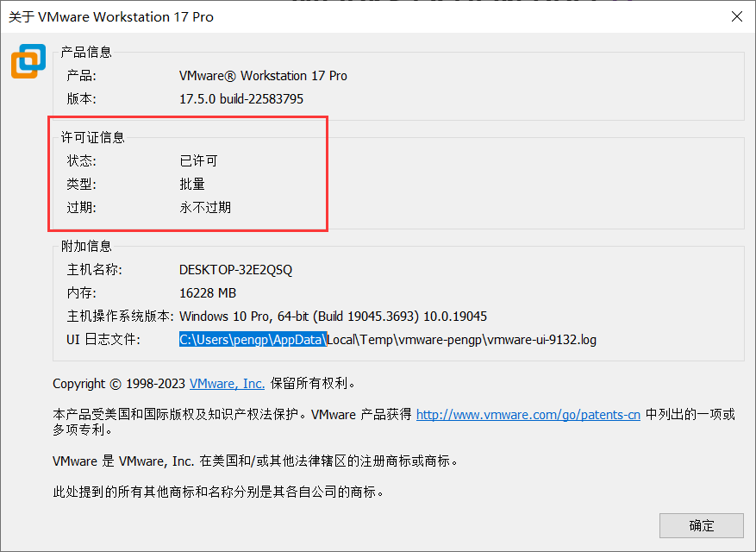The width and height of the screenshot is (756, 552).
Task: Open the vmware.com patents-cn link
Action: tap(528, 415)
